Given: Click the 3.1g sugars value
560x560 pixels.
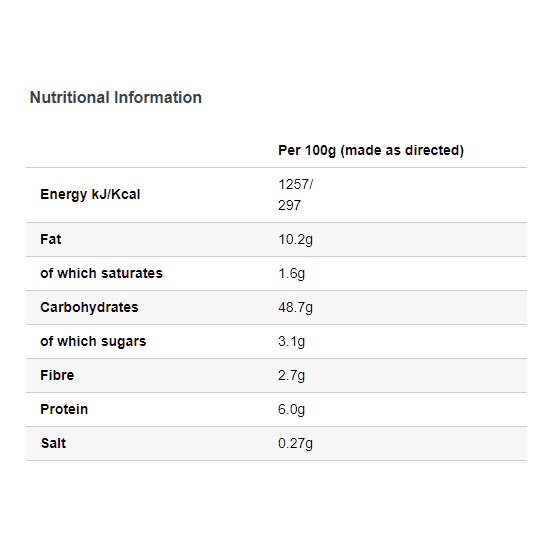Looking at the screenshot, I should pos(291,341).
